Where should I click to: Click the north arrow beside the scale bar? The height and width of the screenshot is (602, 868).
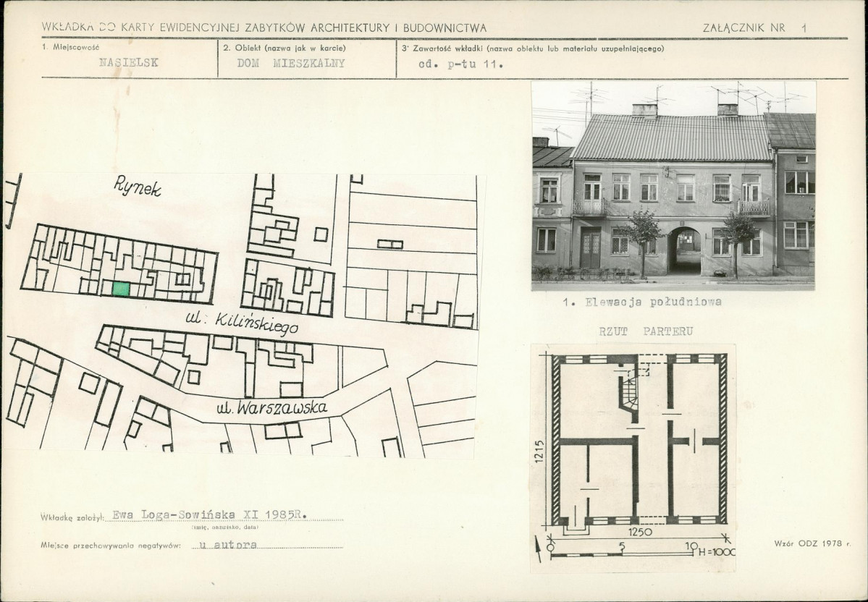pyautogui.click(x=538, y=549)
